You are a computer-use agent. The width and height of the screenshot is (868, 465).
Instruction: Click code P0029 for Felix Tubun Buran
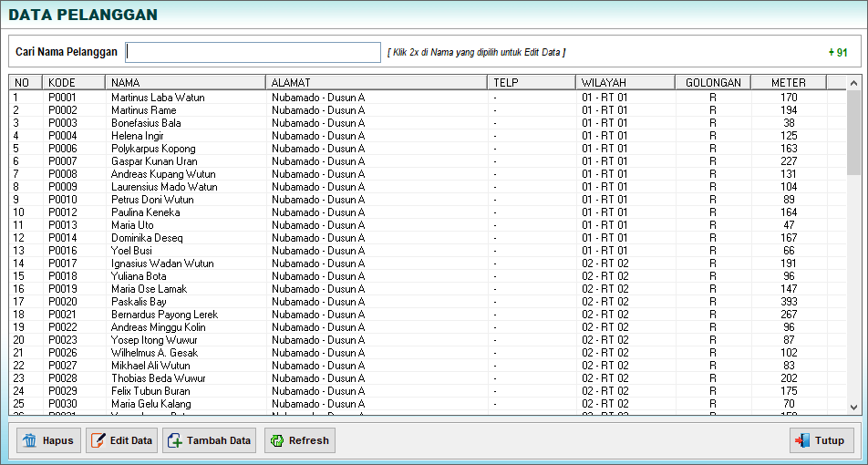click(63, 391)
